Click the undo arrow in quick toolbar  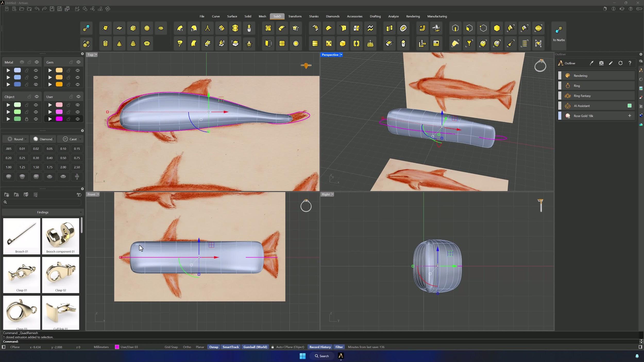tap(37, 9)
